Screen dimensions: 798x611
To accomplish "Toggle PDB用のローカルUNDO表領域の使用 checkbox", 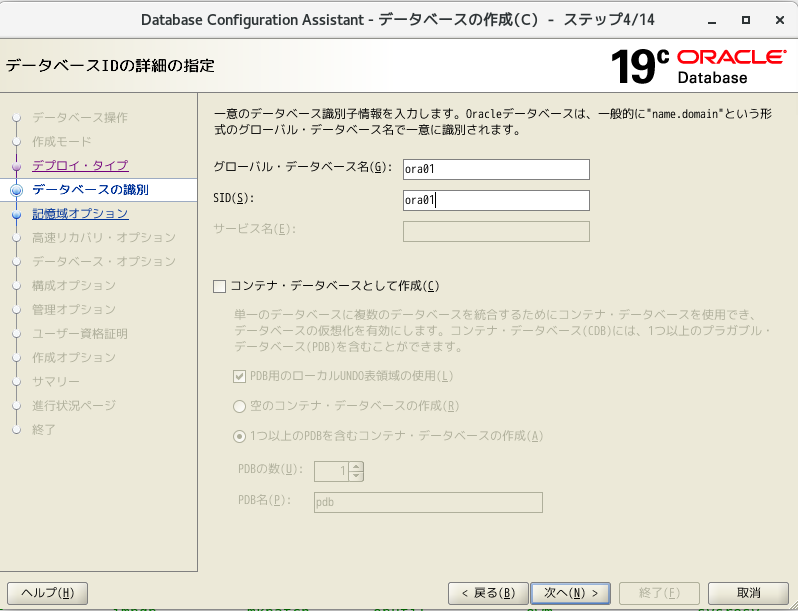I will click(239, 376).
